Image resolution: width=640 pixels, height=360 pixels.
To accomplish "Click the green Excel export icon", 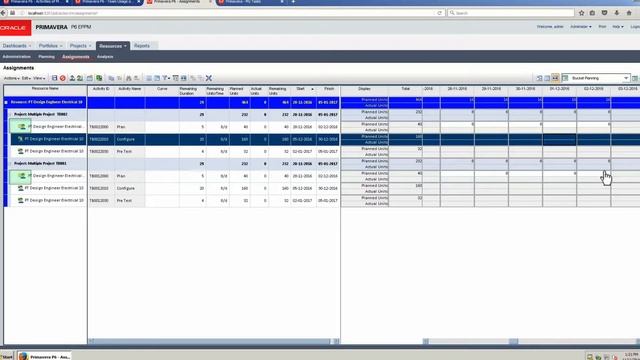I will (99, 78).
